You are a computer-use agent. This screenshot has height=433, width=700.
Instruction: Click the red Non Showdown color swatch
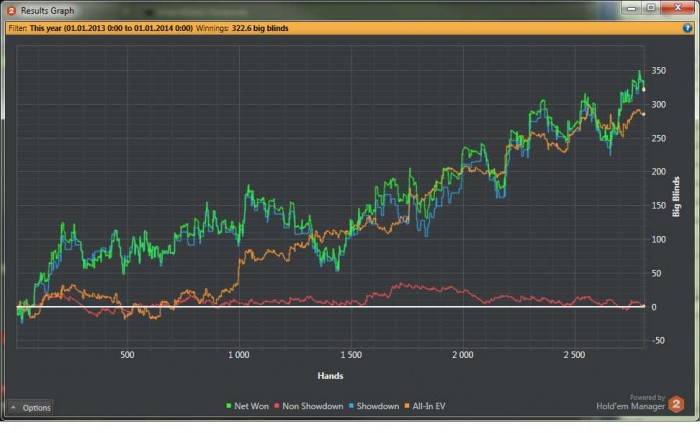pyautogui.click(x=277, y=406)
